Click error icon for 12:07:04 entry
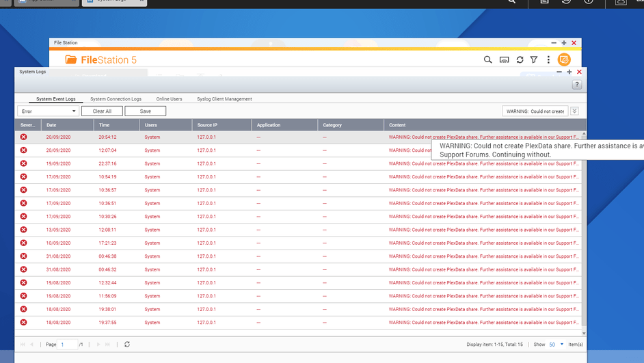The image size is (644, 363). click(24, 150)
